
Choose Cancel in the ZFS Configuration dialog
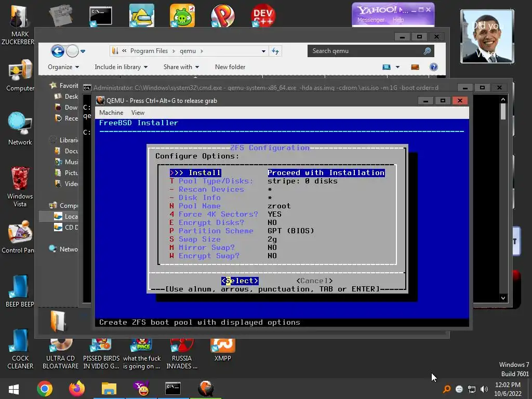pyautogui.click(x=314, y=281)
